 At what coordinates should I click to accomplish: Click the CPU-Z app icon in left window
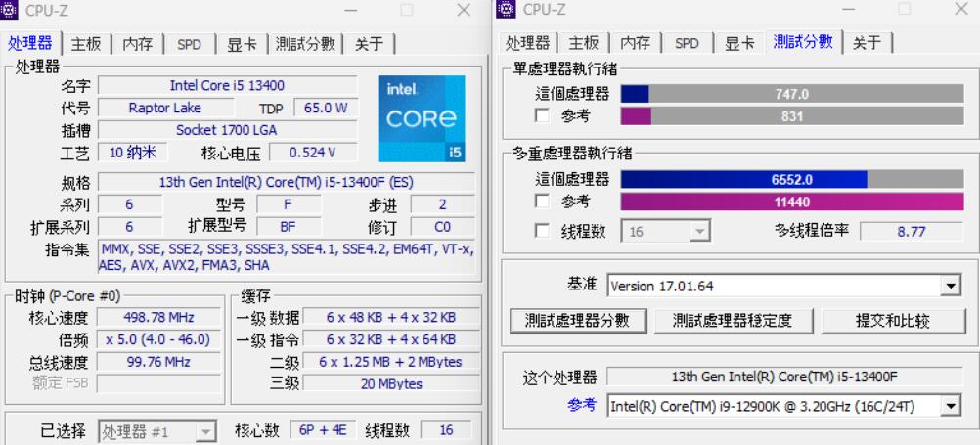pyautogui.click(x=8, y=9)
